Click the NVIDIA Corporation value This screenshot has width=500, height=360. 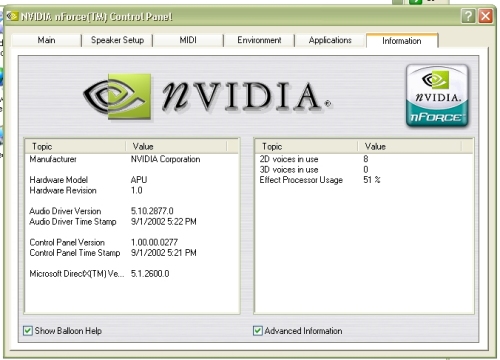click(165, 159)
